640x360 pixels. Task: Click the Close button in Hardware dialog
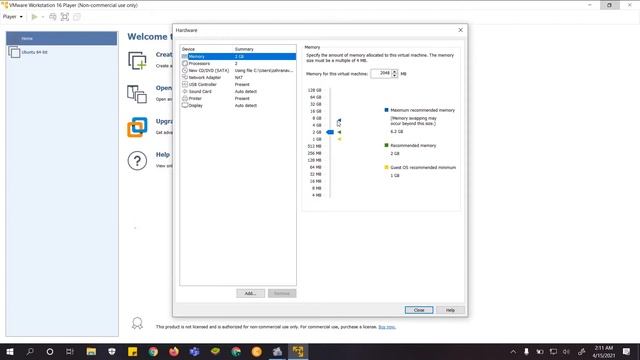419,310
